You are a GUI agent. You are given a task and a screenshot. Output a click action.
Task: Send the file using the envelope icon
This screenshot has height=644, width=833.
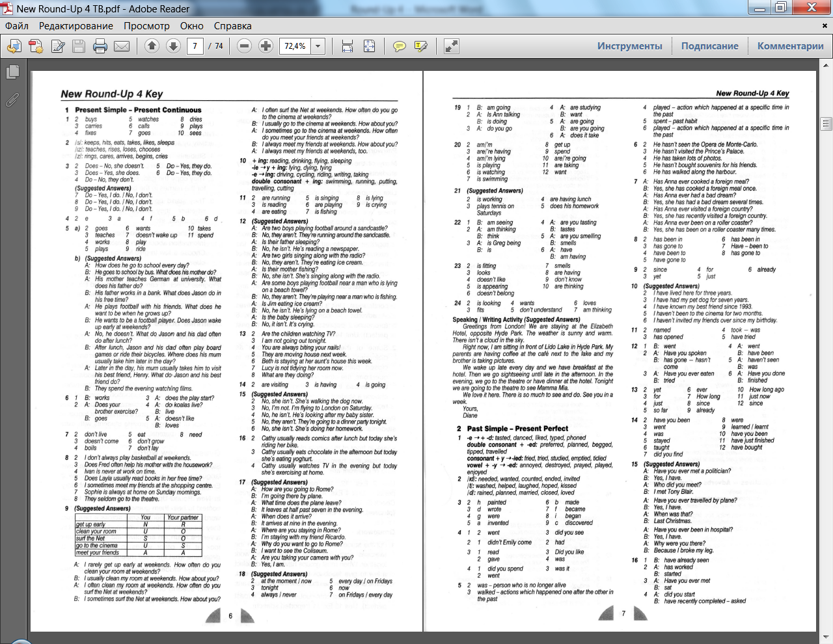122,46
